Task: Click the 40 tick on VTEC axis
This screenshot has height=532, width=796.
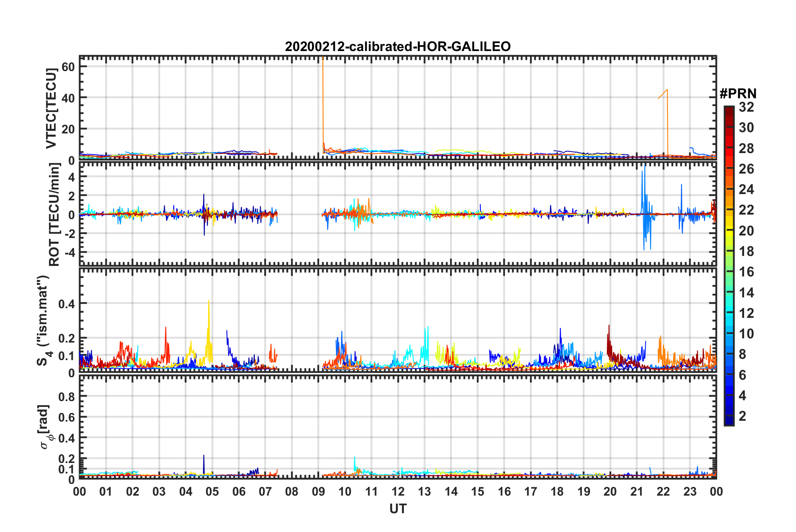Action: pyautogui.click(x=69, y=98)
